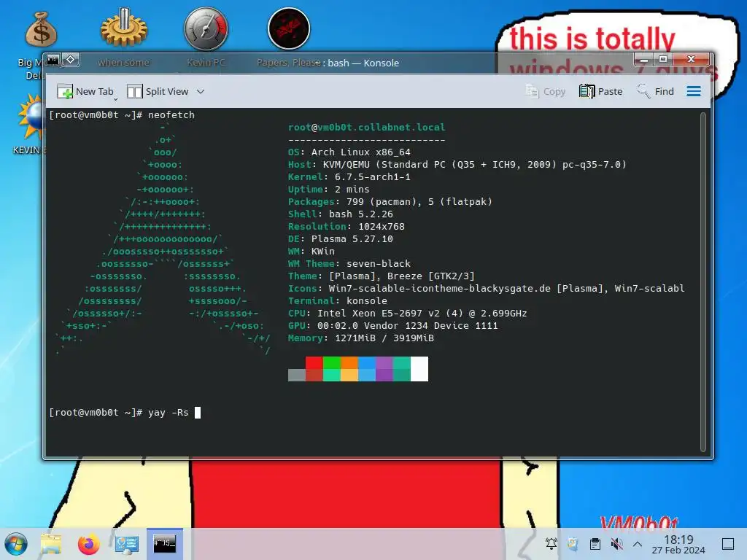Click the 'Packages: 799 (pacman), 5 (flatpak)' line
Viewport: 747px width, 560px height.
[x=390, y=201]
